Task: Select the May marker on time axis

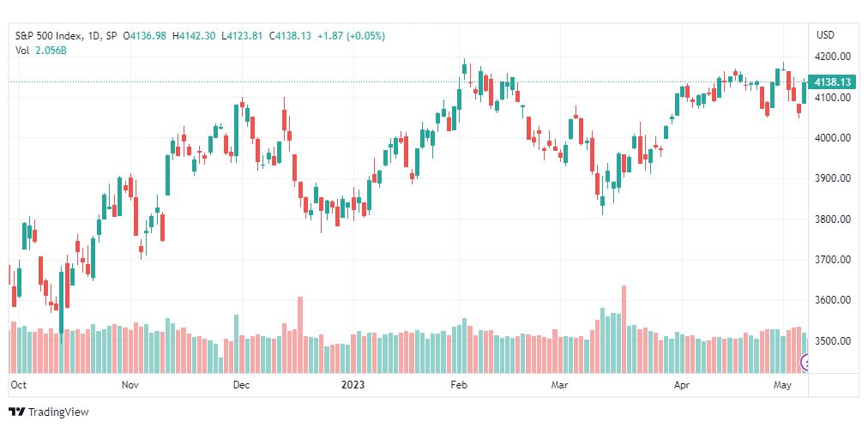Action: pyautogui.click(x=783, y=384)
